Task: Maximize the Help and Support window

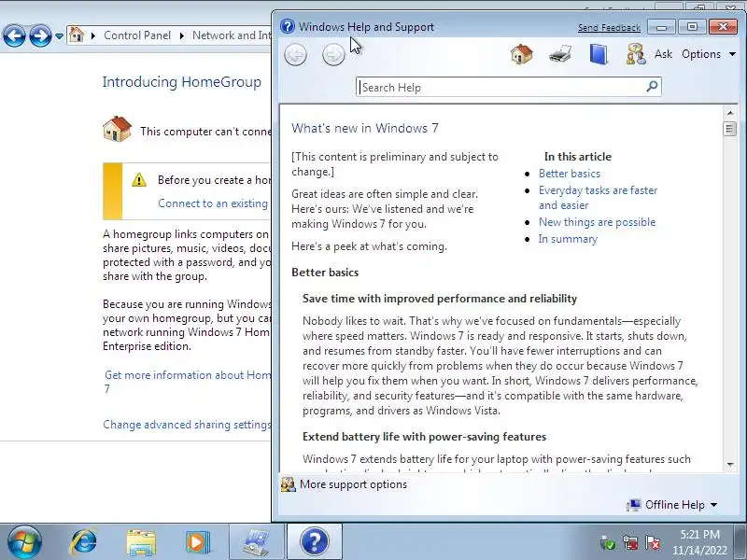Action: tap(692, 27)
